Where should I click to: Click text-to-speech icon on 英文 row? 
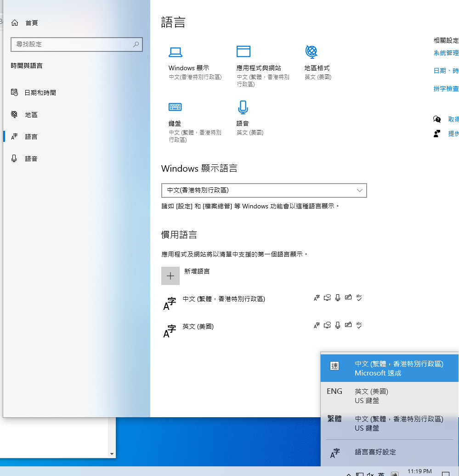coord(327,325)
